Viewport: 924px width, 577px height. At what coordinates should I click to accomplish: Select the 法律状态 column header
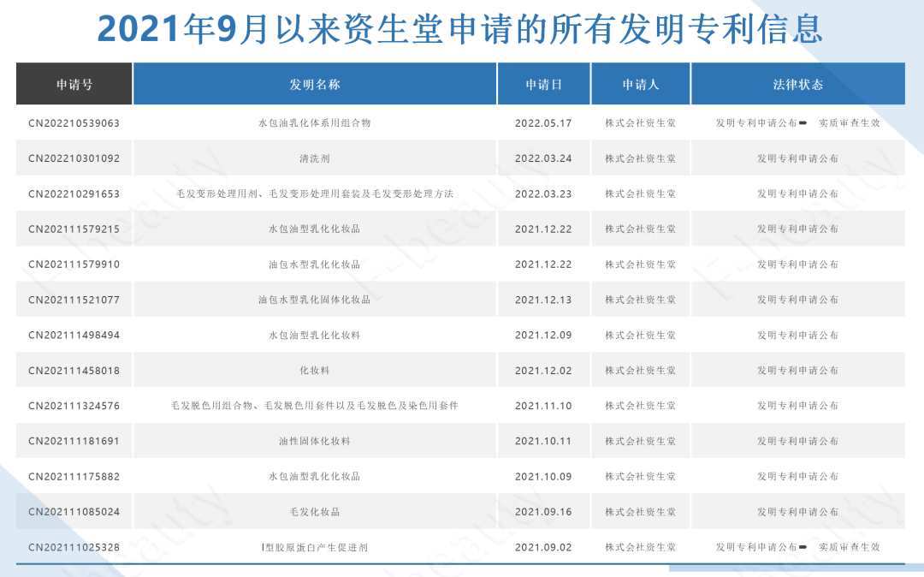pos(797,85)
